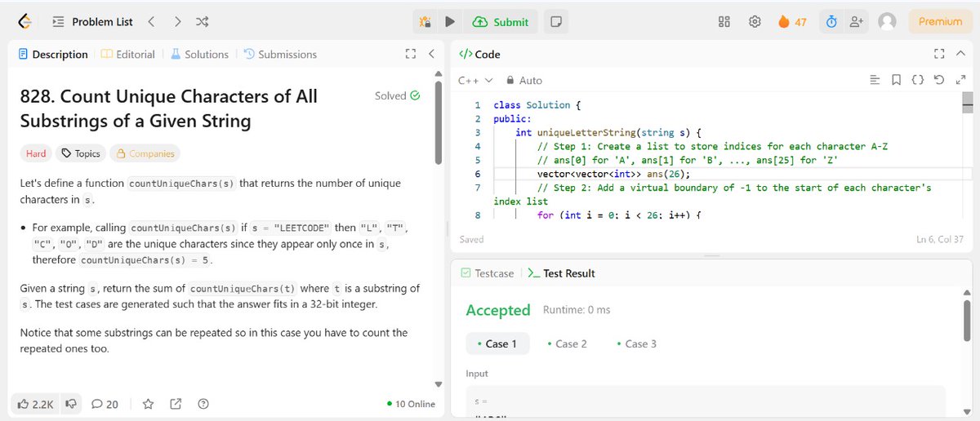This screenshot has width=980, height=421.
Task: Select Case 2 result
Action: click(x=567, y=343)
